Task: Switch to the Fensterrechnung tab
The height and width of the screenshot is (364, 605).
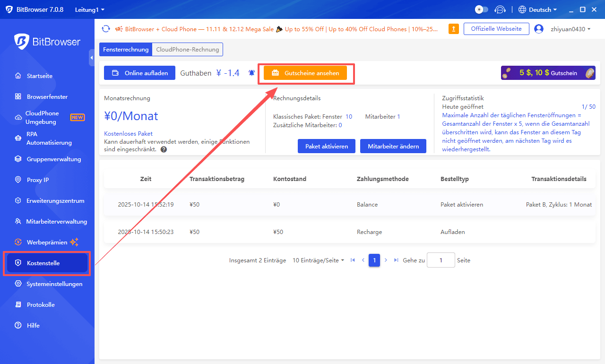Action: (x=126, y=49)
